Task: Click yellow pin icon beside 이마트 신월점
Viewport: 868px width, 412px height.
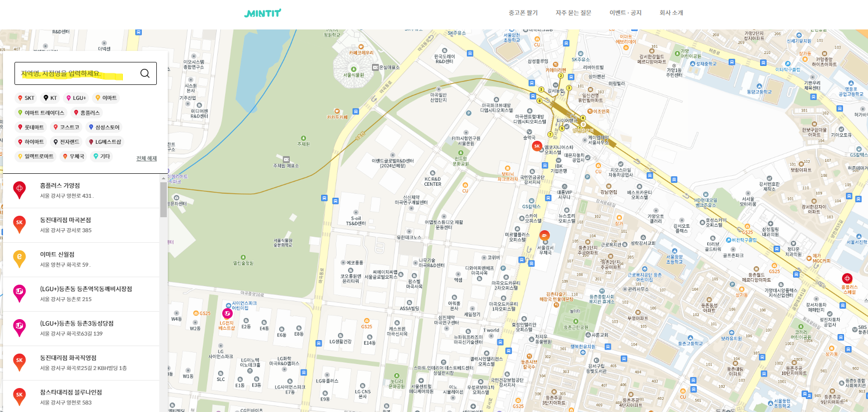Action: 19,259
